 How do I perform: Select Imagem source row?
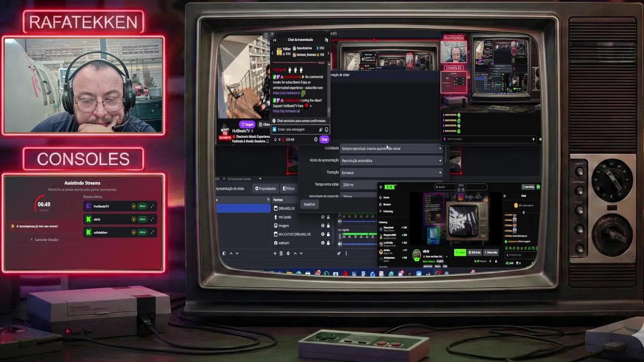click(302, 226)
